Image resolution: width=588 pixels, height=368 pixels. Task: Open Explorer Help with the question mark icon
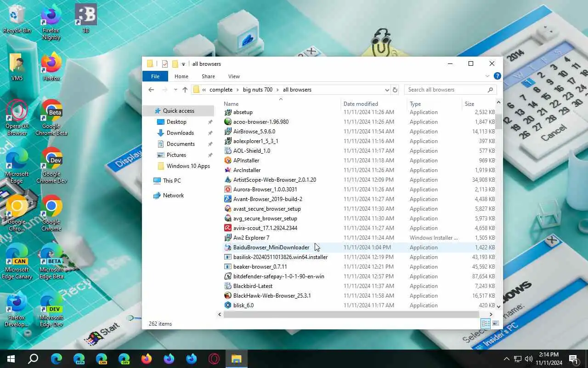coord(497,76)
